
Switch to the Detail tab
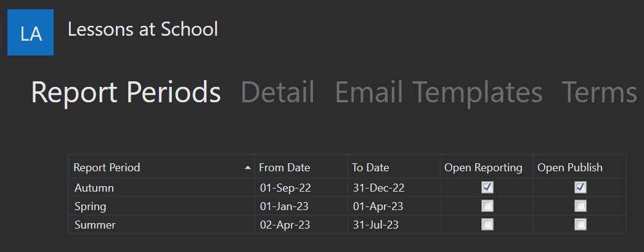[x=278, y=92]
